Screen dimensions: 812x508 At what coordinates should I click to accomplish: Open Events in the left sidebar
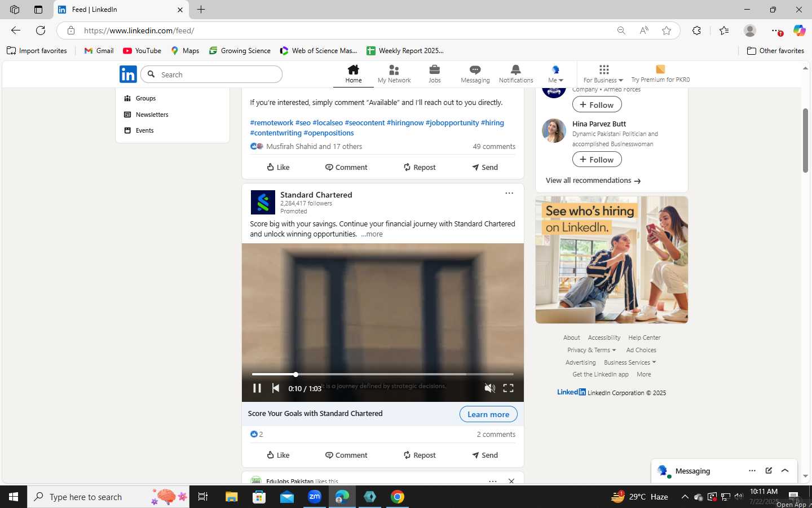coord(139,130)
